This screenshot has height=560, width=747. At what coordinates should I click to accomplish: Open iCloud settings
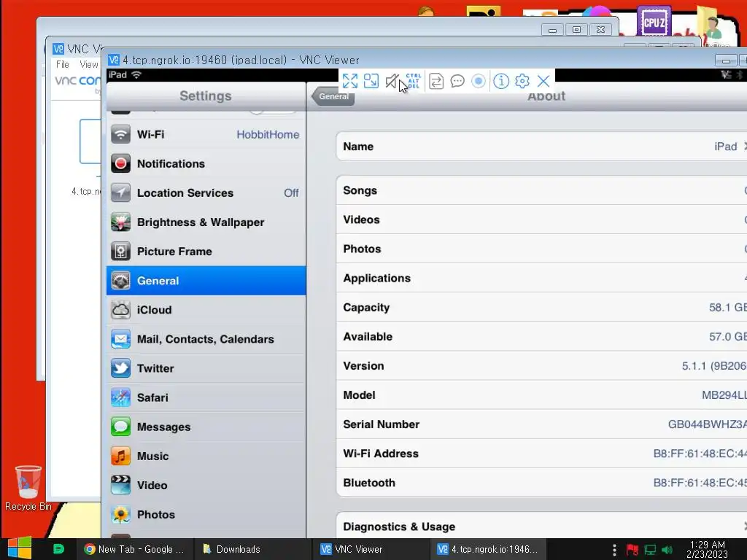click(206, 310)
